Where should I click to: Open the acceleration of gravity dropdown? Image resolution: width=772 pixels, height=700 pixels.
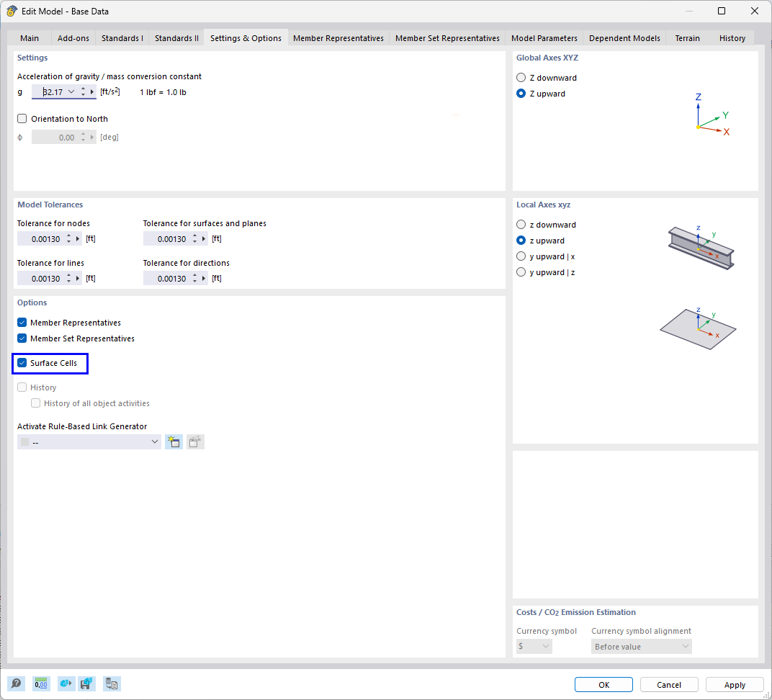pyautogui.click(x=71, y=91)
